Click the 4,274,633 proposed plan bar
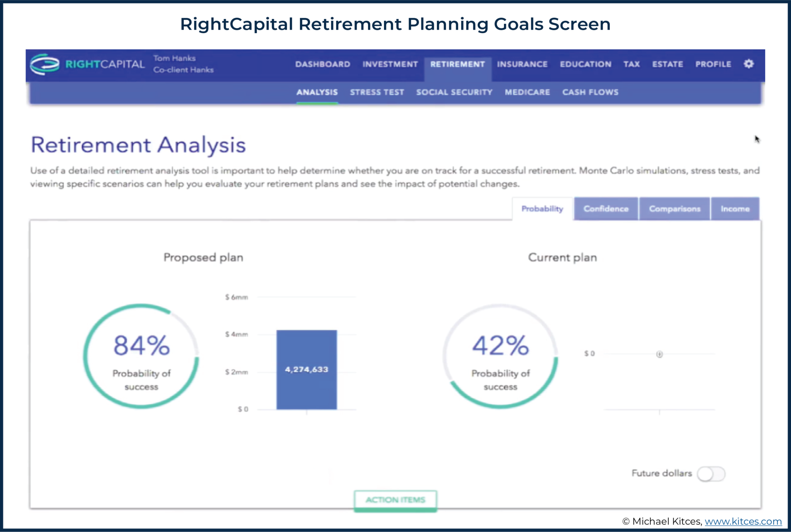The image size is (791, 532). (x=306, y=369)
